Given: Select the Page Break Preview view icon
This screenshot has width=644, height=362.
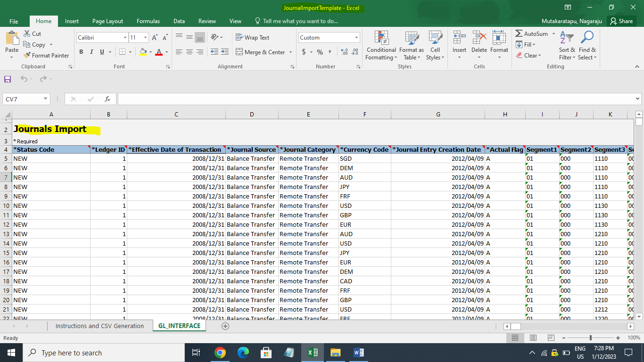Looking at the screenshot, I should (x=551, y=337).
